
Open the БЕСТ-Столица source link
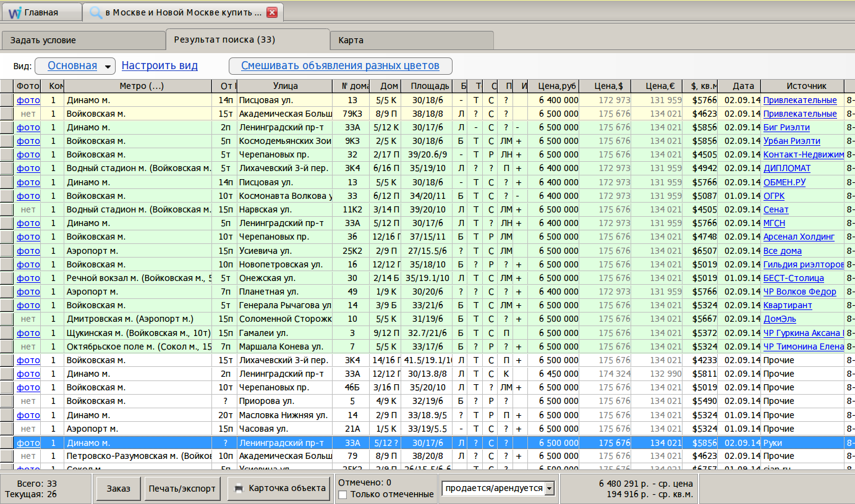tap(793, 278)
